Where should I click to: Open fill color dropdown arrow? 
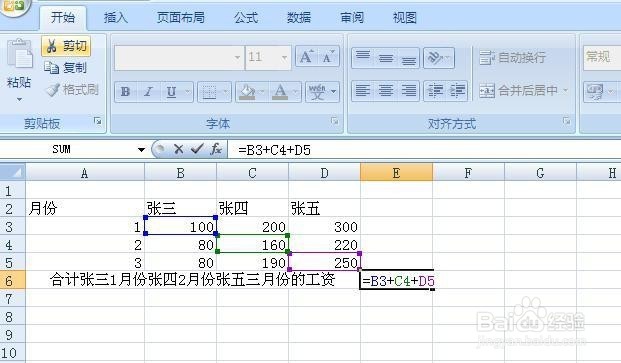(262, 92)
